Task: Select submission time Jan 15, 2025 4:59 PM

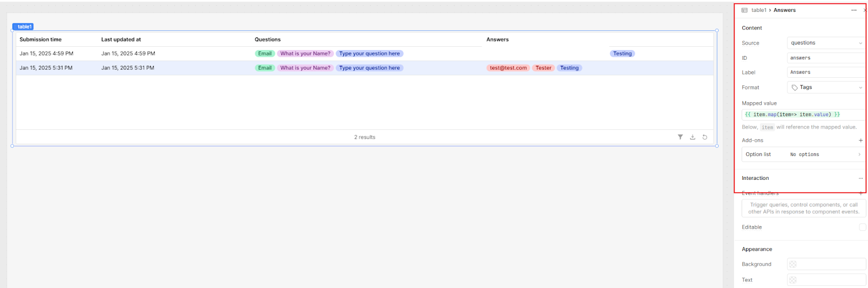Action: [x=46, y=53]
